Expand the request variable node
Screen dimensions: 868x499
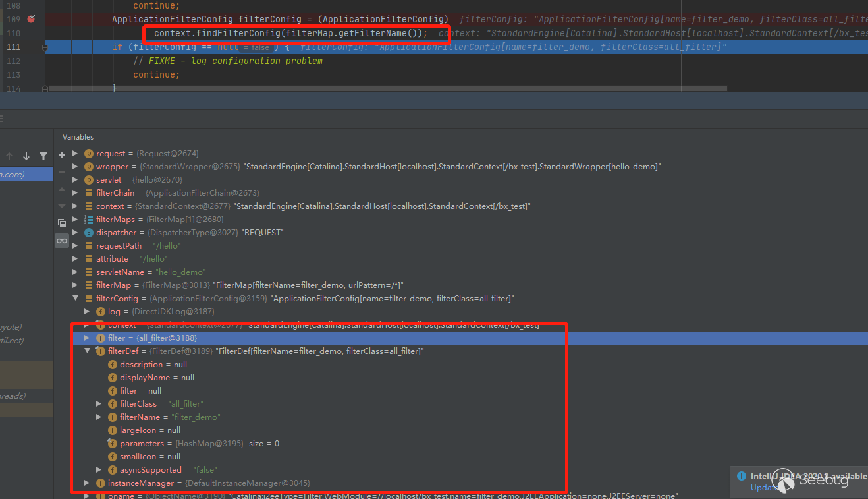coord(76,154)
